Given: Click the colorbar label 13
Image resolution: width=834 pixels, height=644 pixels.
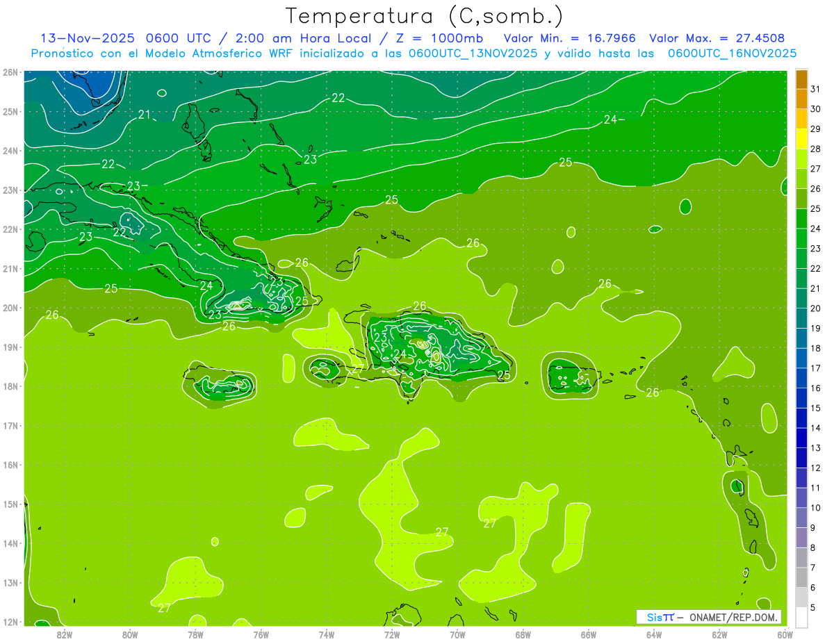Looking at the screenshot, I should click(x=816, y=448).
